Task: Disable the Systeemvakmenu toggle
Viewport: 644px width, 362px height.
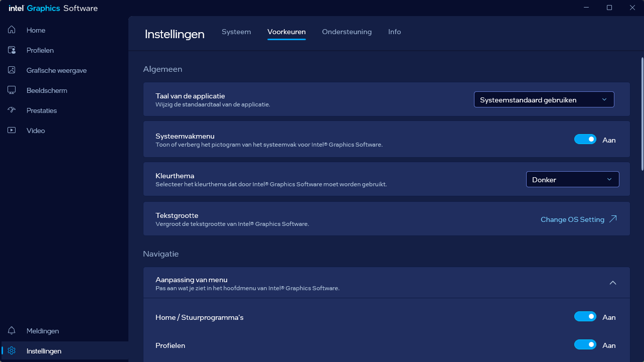Action: (585, 140)
